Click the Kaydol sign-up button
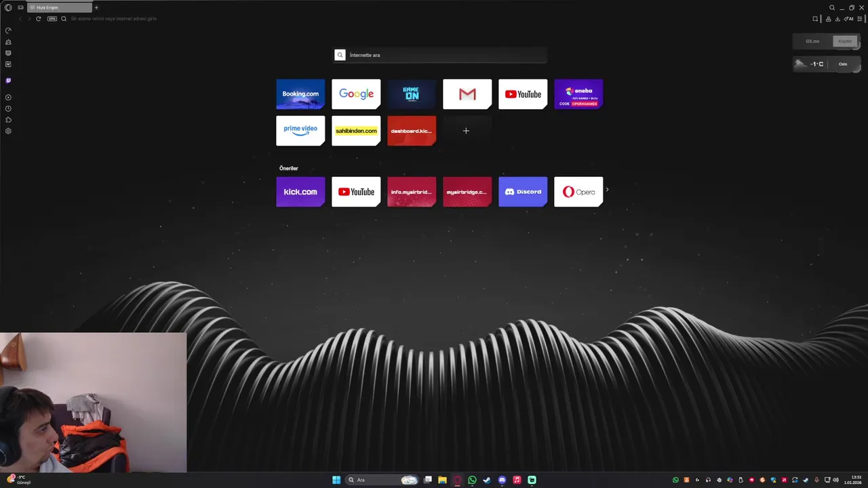 (x=845, y=41)
